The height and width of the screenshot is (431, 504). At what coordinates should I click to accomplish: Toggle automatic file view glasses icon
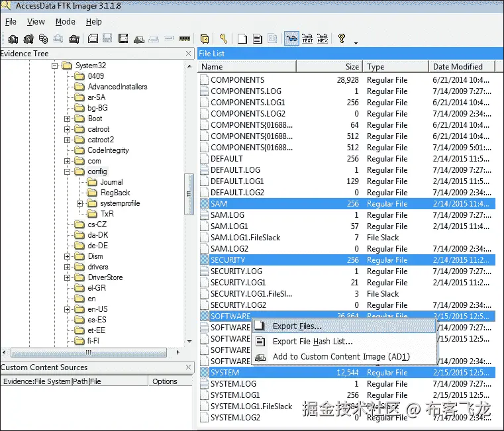(x=291, y=38)
